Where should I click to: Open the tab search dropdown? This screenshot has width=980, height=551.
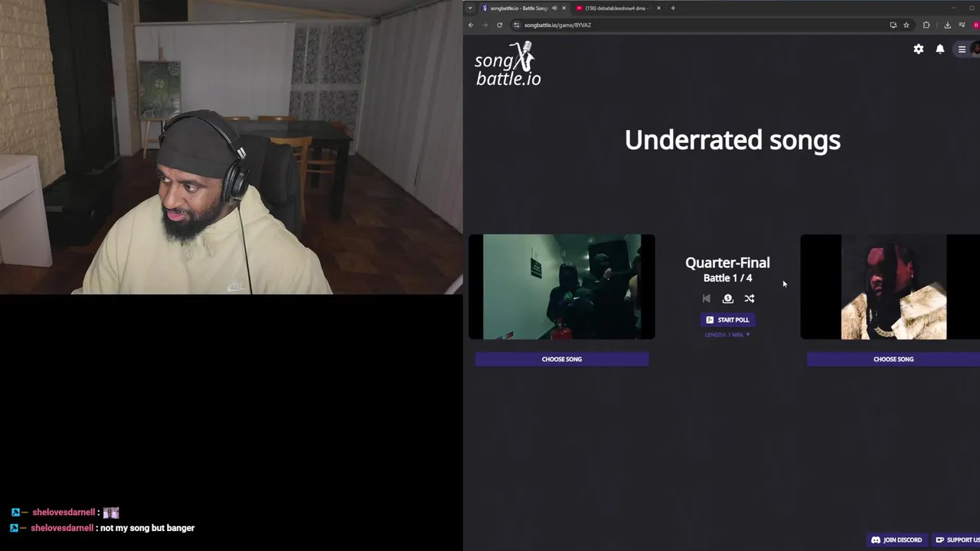coord(470,8)
